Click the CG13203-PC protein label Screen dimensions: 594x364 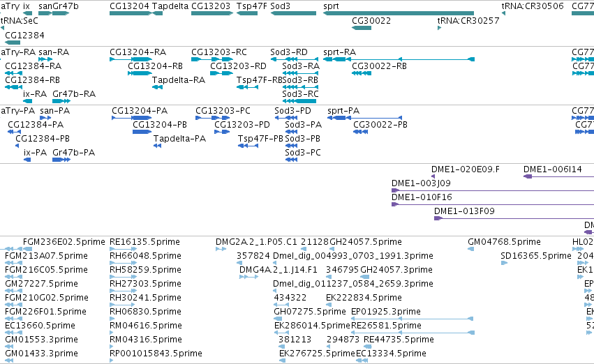[x=223, y=111]
